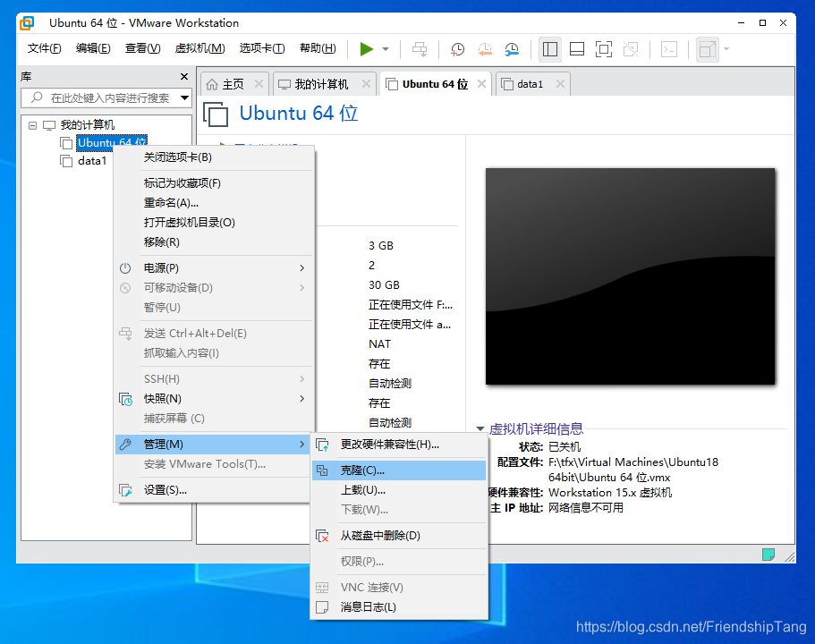Click the enter full screen icon
This screenshot has height=644, width=815.
coord(602,49)
